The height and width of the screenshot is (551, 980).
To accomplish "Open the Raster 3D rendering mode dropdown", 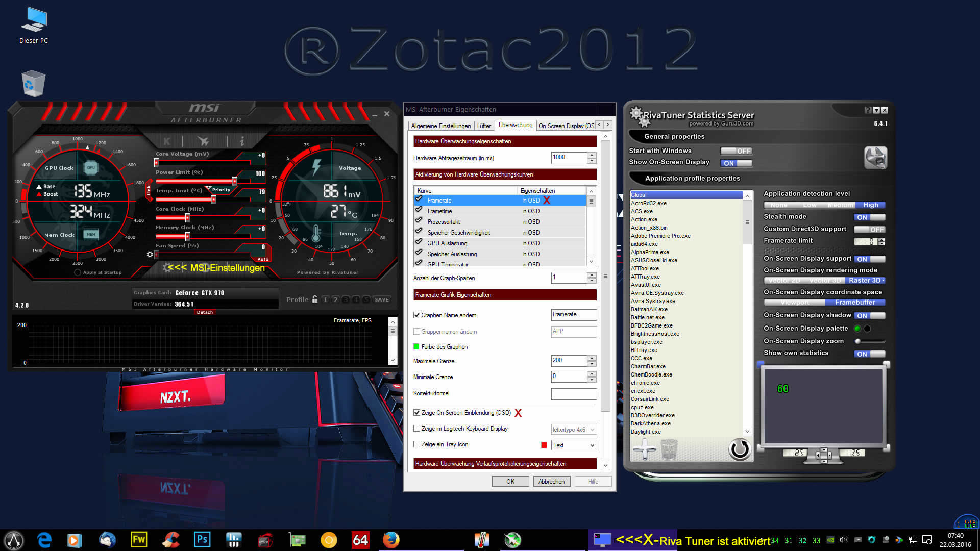I will tap(866, 281).
